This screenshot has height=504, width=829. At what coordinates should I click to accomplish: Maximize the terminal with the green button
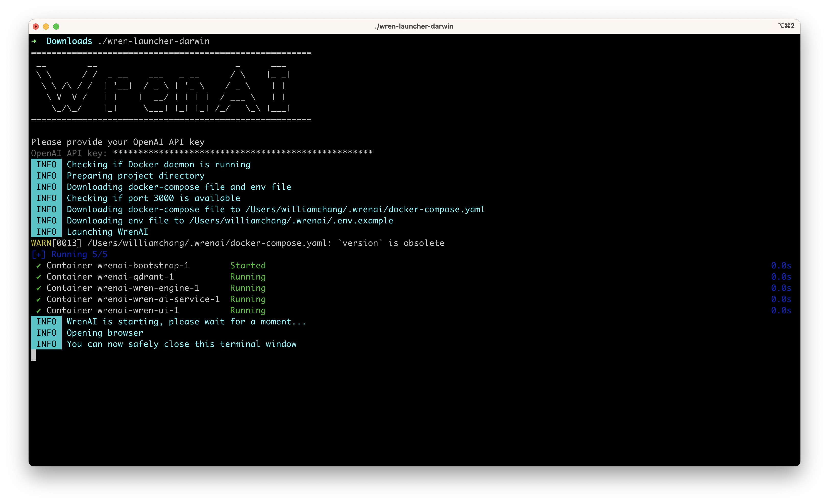[56, 27]
